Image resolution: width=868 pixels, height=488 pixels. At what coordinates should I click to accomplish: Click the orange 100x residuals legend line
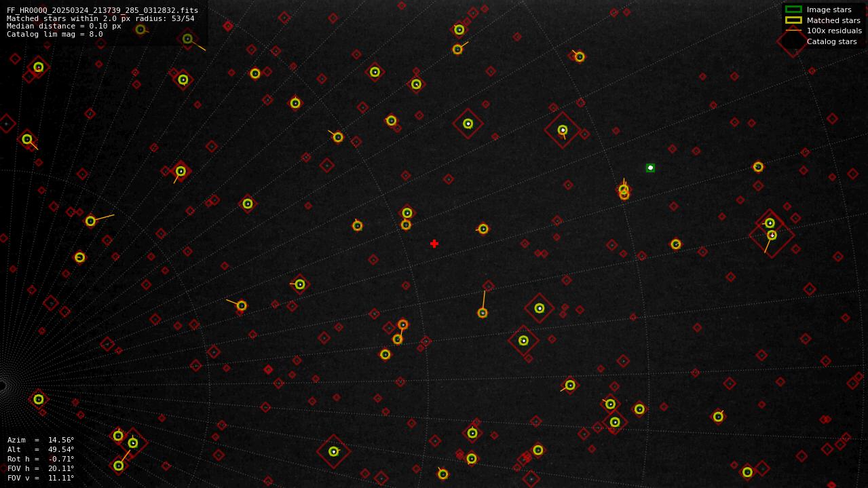(793, 31)
